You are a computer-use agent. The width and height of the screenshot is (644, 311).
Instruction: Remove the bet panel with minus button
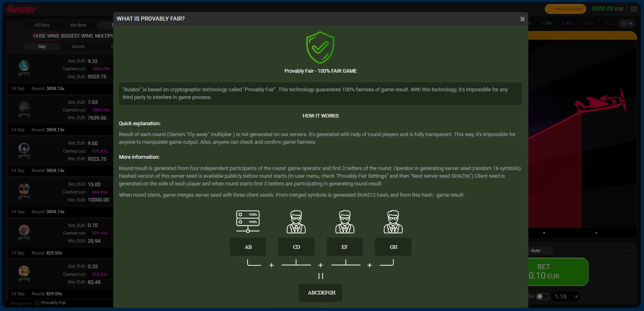(x=629, y=251)
